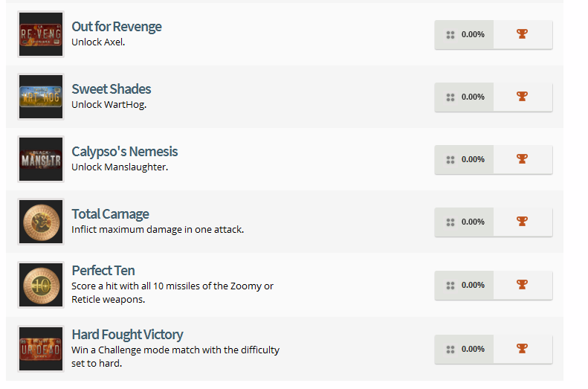Select the Total Carnage medal thumbnail
The image size is (588, 389).
click(41, 222)
